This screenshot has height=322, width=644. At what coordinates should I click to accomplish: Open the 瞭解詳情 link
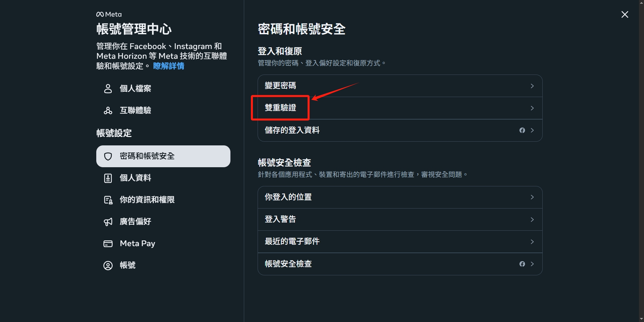169,66
